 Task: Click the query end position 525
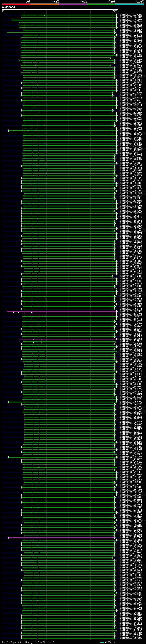[x=115, y=11]
